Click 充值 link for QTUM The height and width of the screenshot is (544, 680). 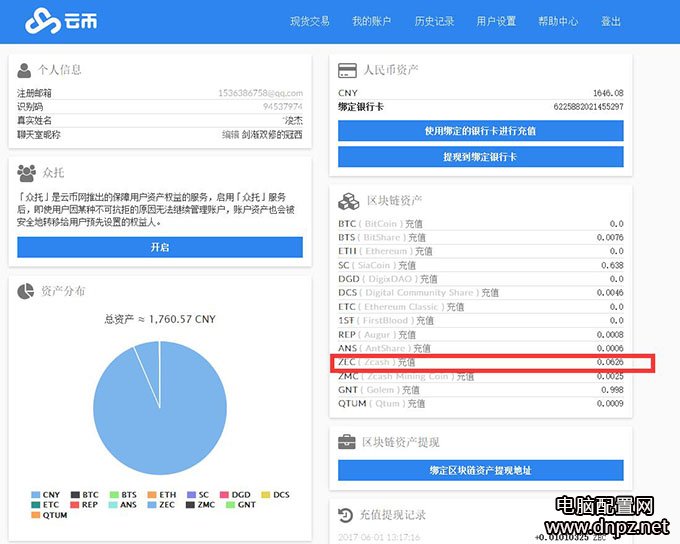(x=416, y=403)
